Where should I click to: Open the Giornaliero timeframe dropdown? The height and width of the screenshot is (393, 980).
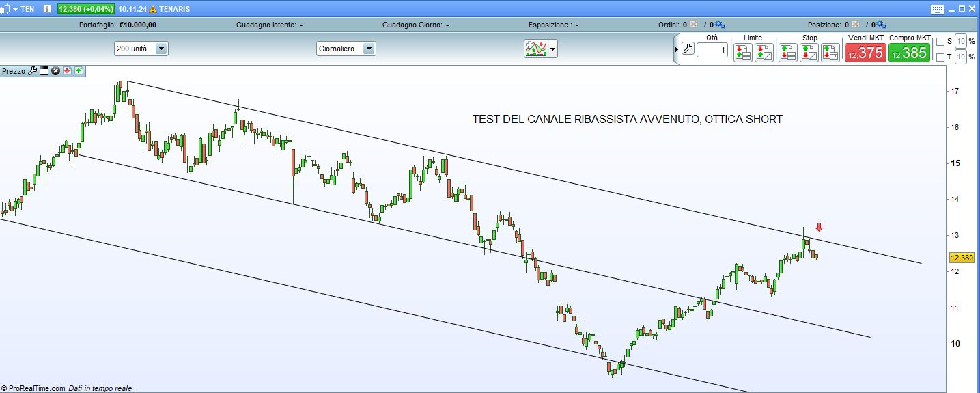click(x=369, y=49)
